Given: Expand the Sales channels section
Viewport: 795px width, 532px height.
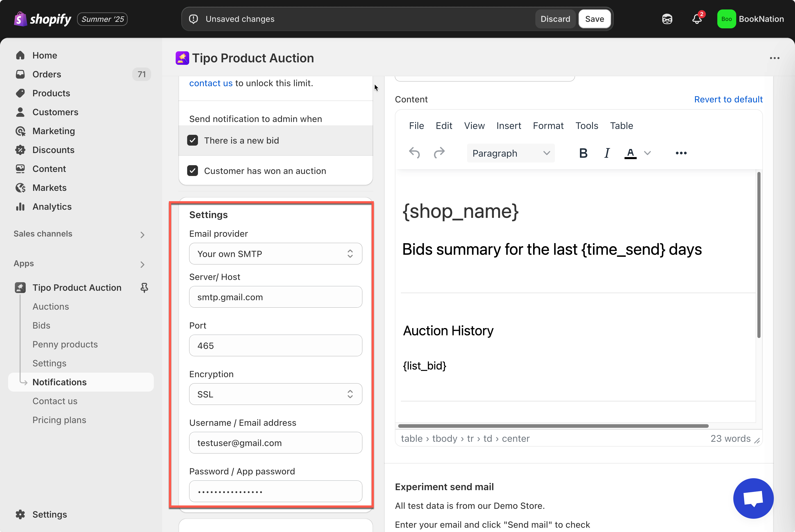Looking at the screenshot, I should tap(142, 234).
